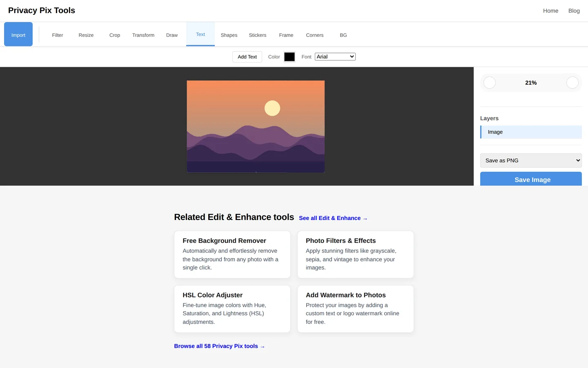Click the Save Image button
The width and height of the screenshot is (588, 368).
tap(531, 179)
